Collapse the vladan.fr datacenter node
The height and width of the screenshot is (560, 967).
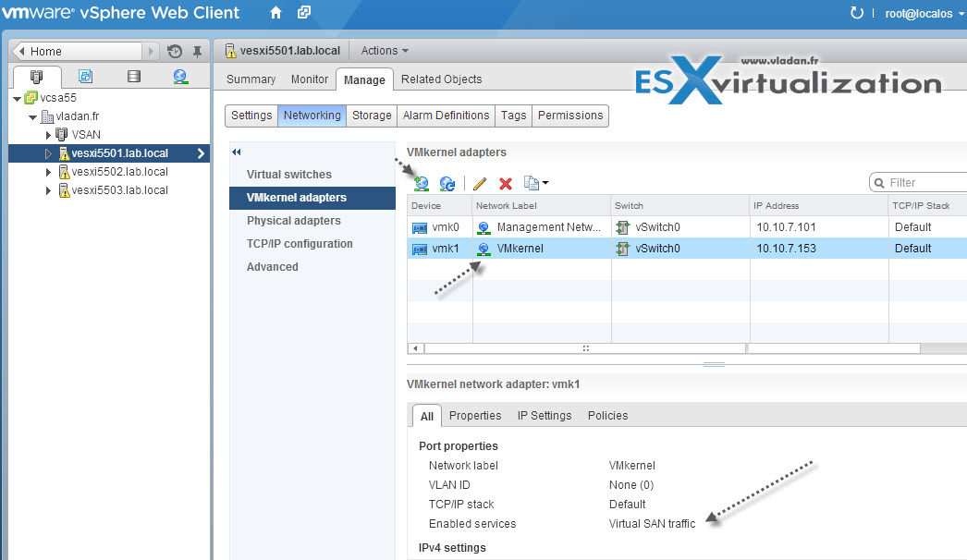(x=32, y=116)
